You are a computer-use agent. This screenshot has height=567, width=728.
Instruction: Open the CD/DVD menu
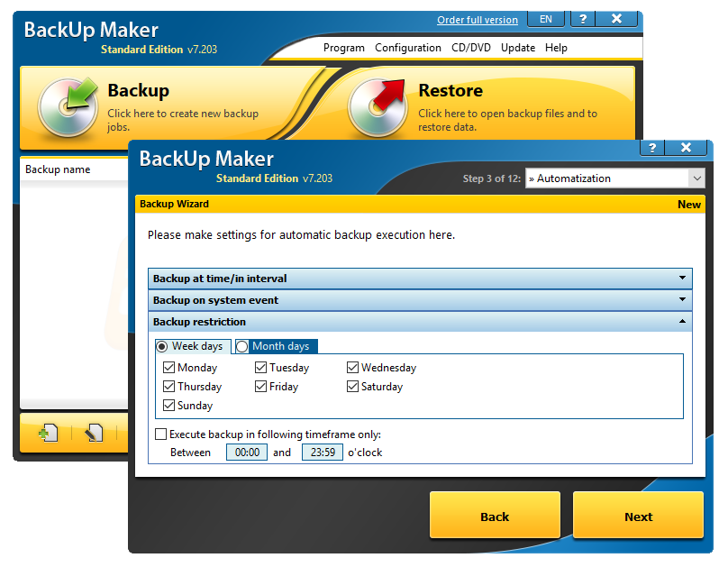pyautogui.click(x=471, y=48)
